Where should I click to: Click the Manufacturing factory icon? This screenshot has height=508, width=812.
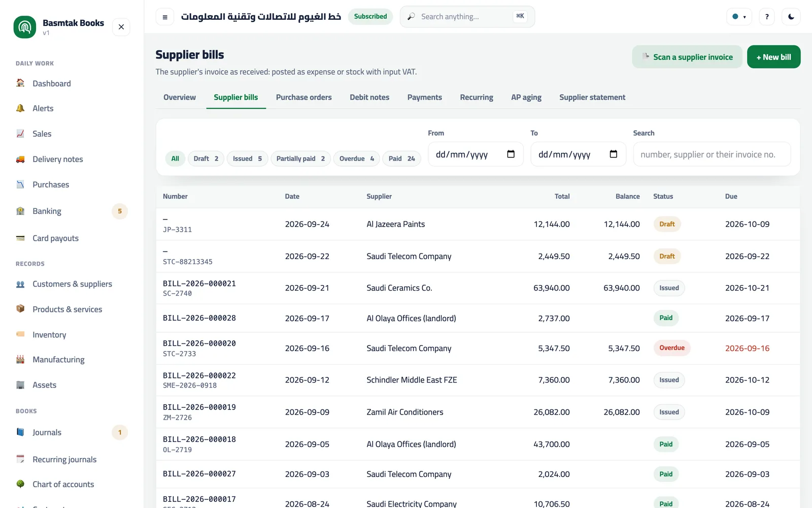coord(20,359)
